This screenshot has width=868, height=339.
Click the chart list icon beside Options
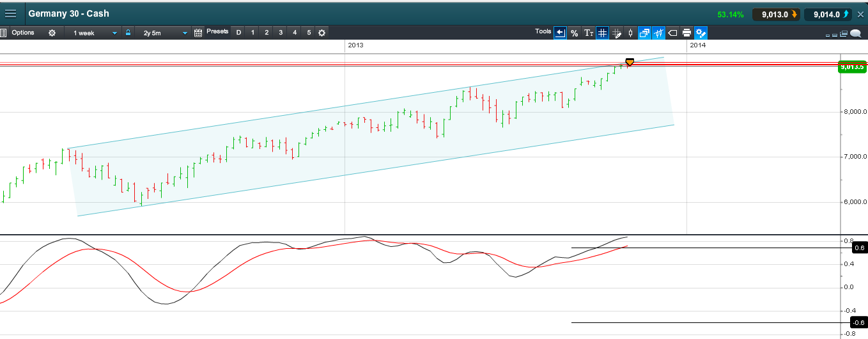pyautogui.click(x=4, y=33)
